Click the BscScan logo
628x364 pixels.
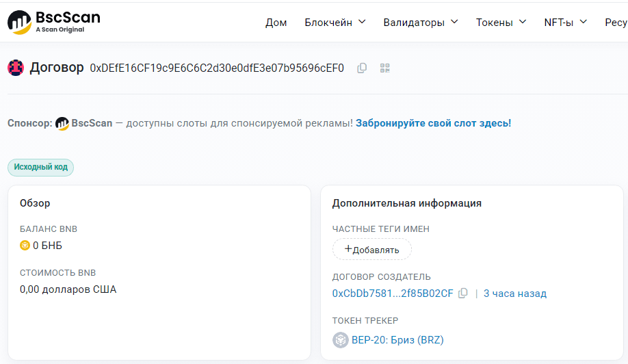click(x=54, y=22)
